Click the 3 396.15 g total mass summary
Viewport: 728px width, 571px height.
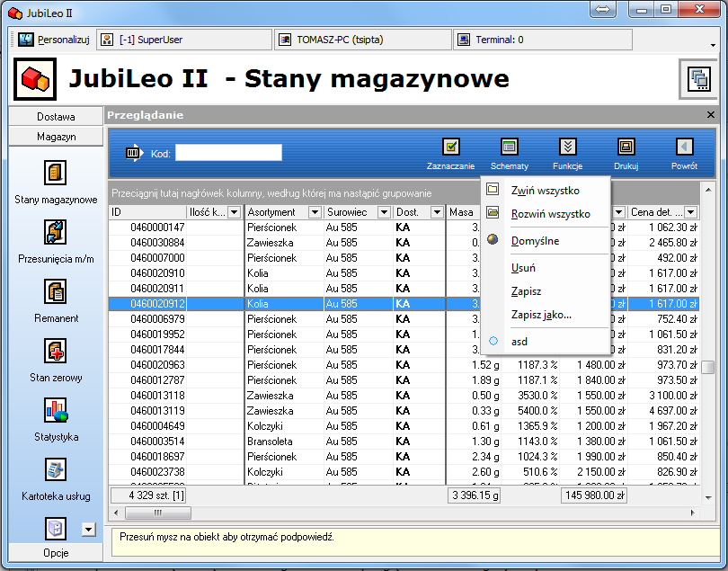(x=475, y=495)
